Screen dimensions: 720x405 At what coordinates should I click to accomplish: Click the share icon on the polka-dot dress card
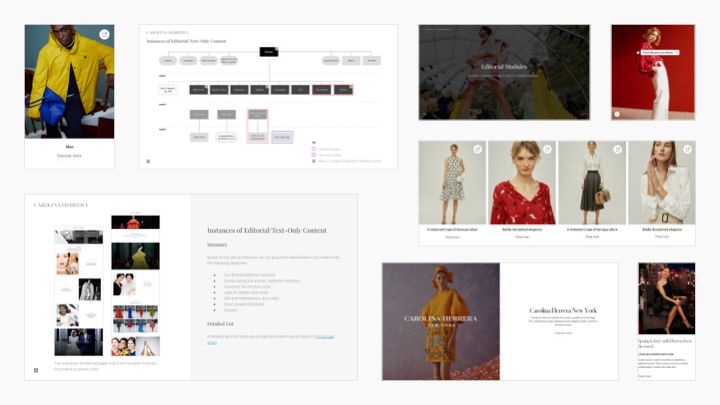[x=478, y=149]
